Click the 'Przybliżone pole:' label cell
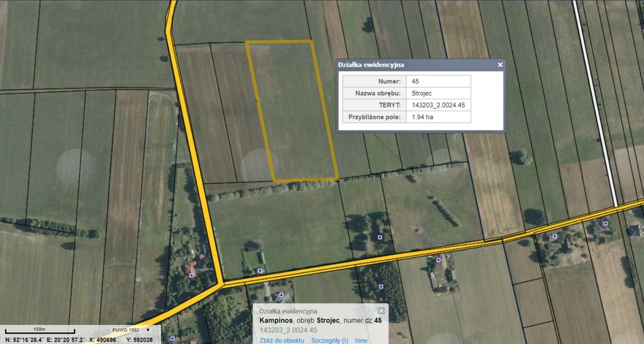This screenshot has width=644, height=344. pyautogui.click(x=374, y=117)
